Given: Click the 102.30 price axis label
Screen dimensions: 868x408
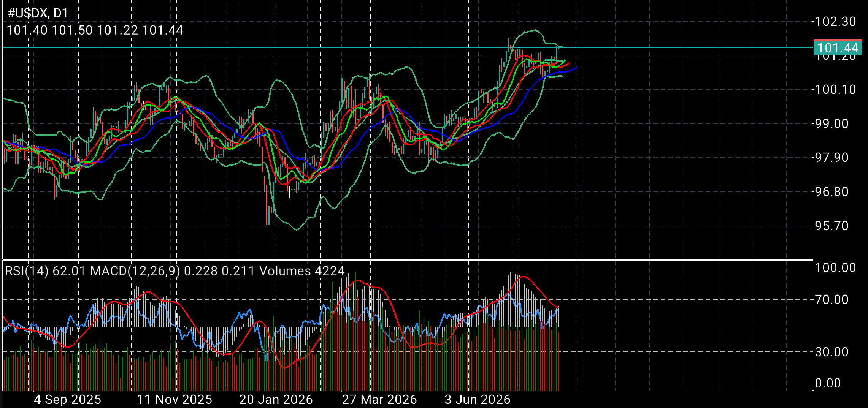Looking at the screenshot, I should point(835,21).
